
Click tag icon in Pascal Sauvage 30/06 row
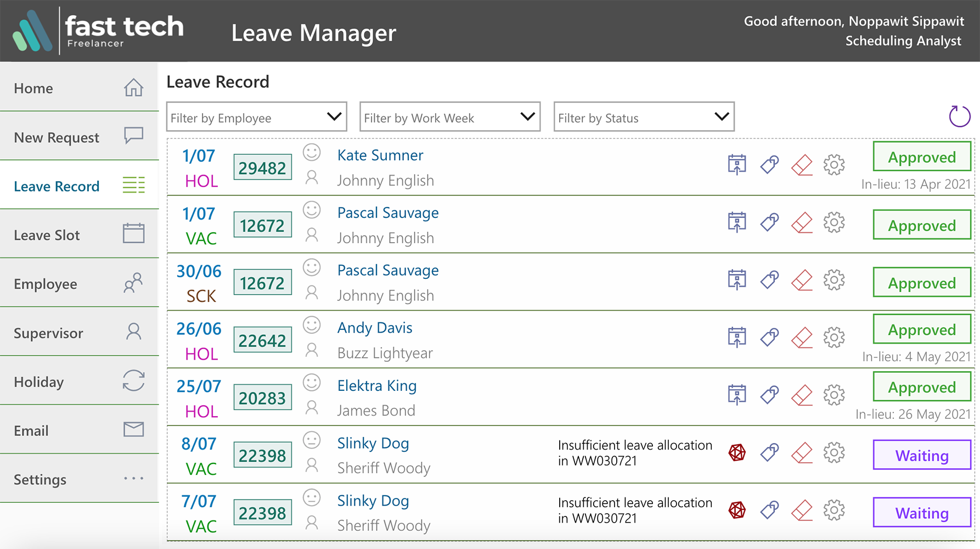[x=769, y=279]
